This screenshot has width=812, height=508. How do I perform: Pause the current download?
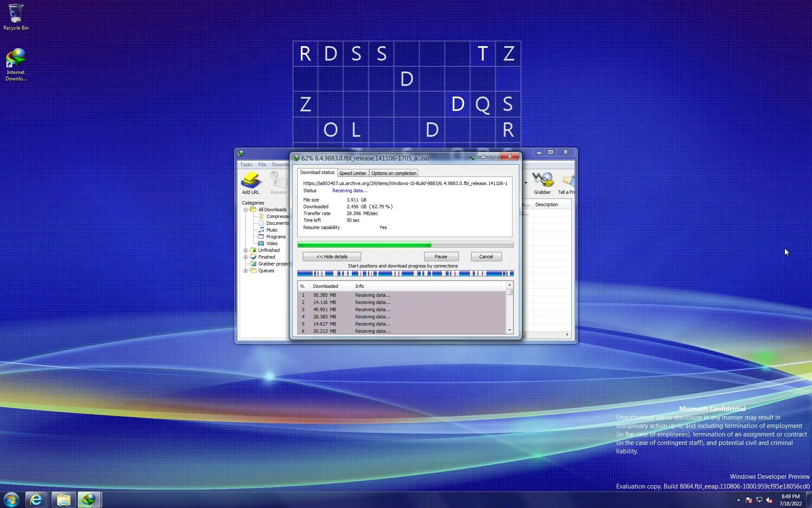click(441, 257)
